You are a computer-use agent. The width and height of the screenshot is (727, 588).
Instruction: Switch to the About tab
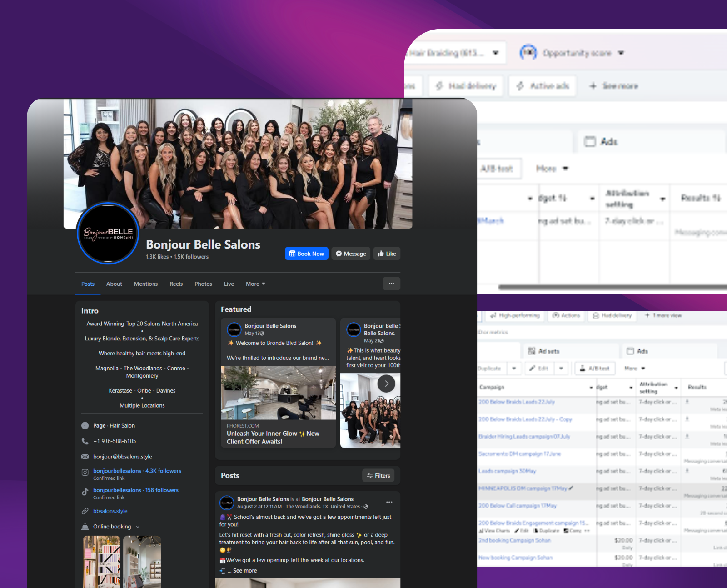pos(114,284)
